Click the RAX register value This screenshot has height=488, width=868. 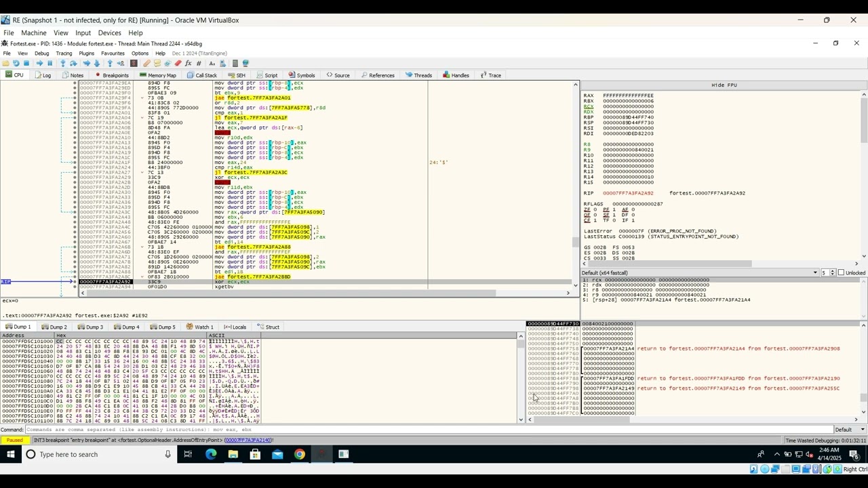tap(628, 96)
